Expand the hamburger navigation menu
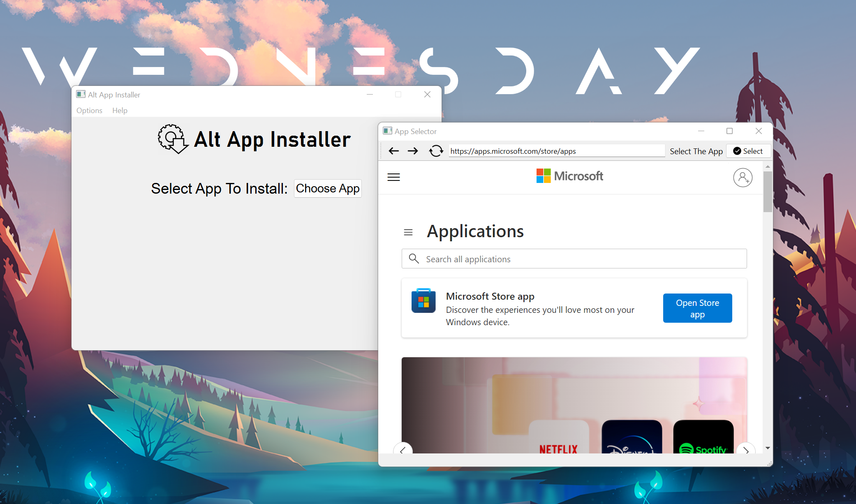856x504 pixels. point(393,177)
